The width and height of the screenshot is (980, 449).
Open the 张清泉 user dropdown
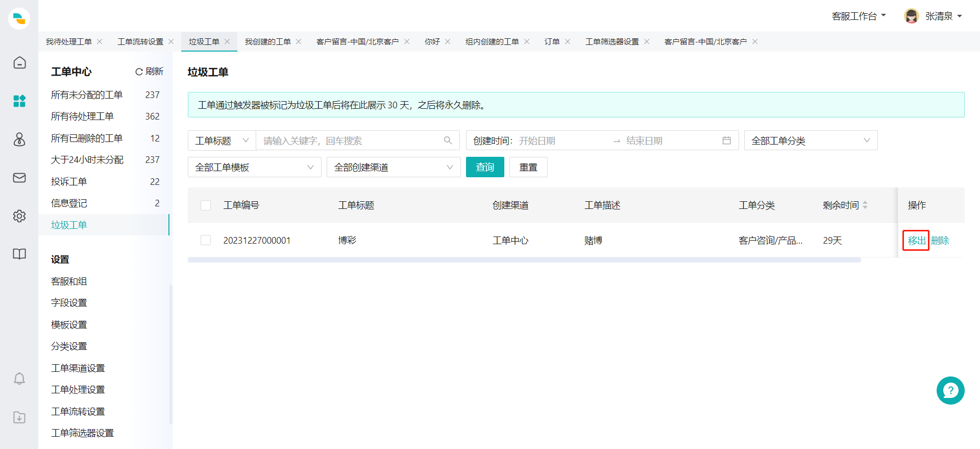coord(943,16)
